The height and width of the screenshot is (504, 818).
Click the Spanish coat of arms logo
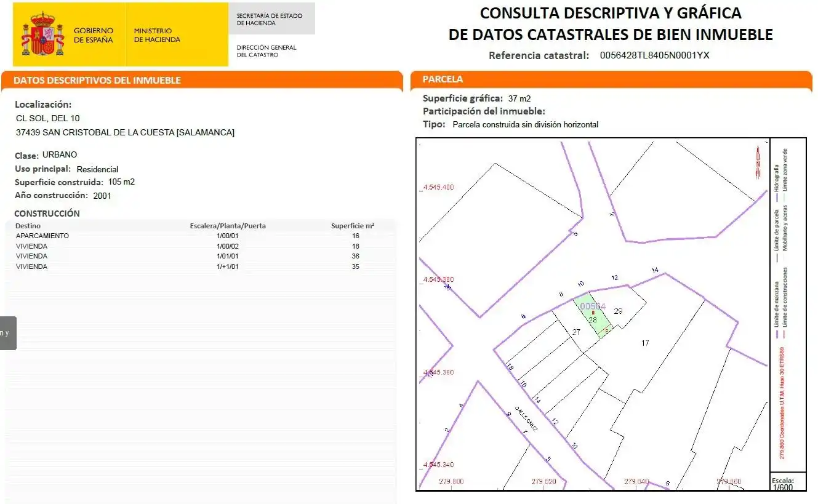(x=43, y=34)
